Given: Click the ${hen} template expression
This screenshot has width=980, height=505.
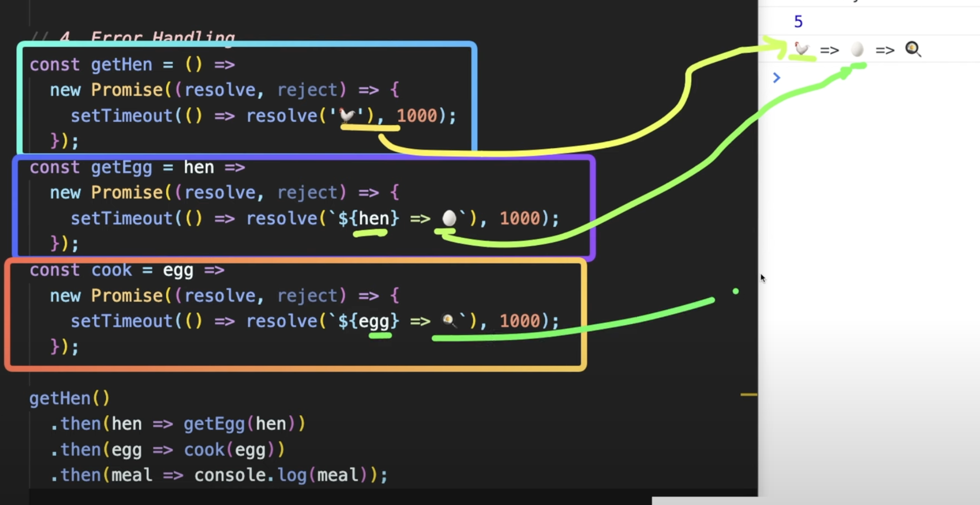Looking at the screenshot, I should (x=369, y=219).
